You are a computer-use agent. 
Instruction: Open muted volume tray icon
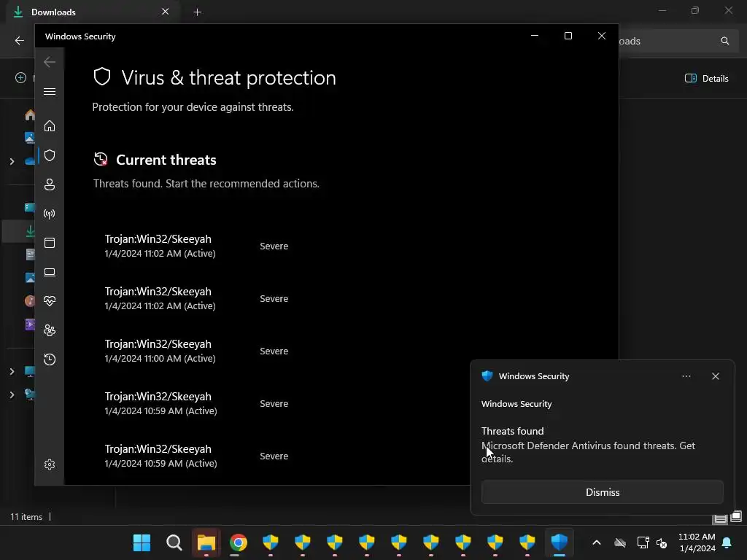pyautogui.click(x=662, y=542)
